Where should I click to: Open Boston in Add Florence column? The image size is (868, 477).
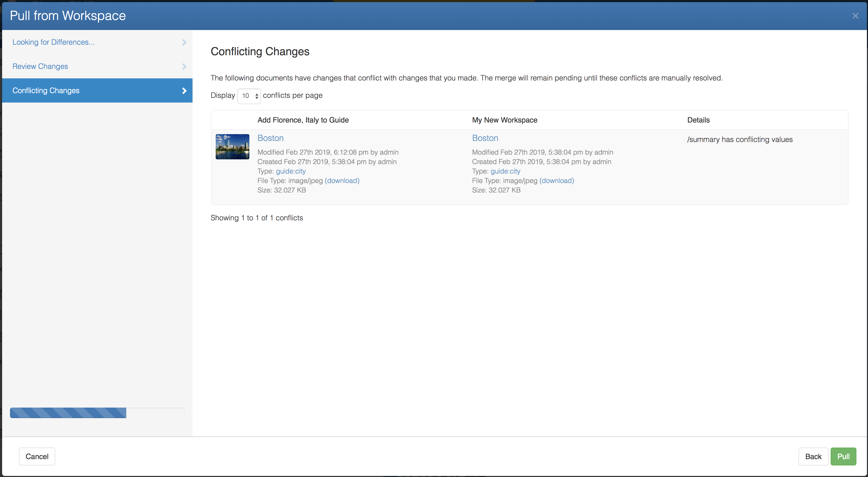270,138
